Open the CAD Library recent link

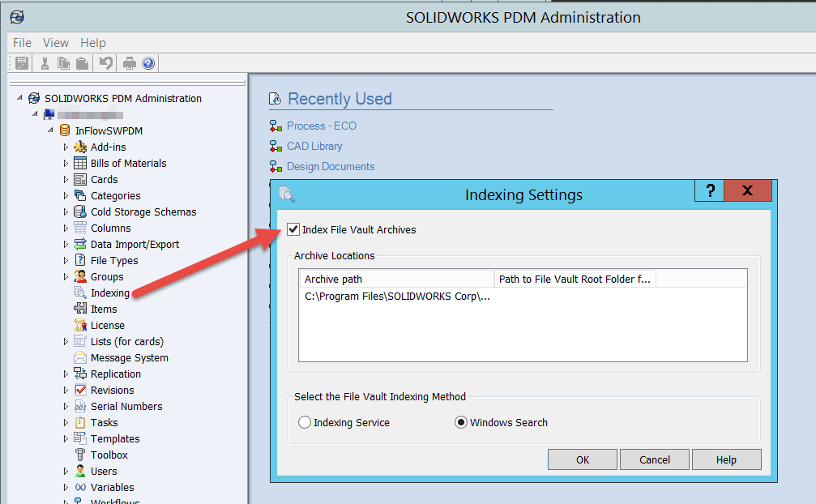(314, 146)
